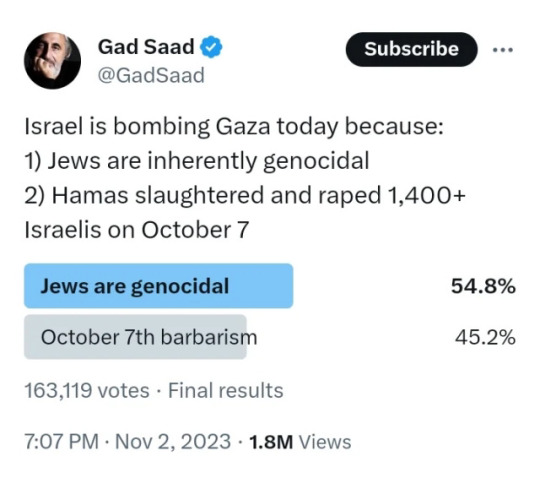Open the three-dot more options menu
Viewport: 540px width, 478px height.
(503, 50)
